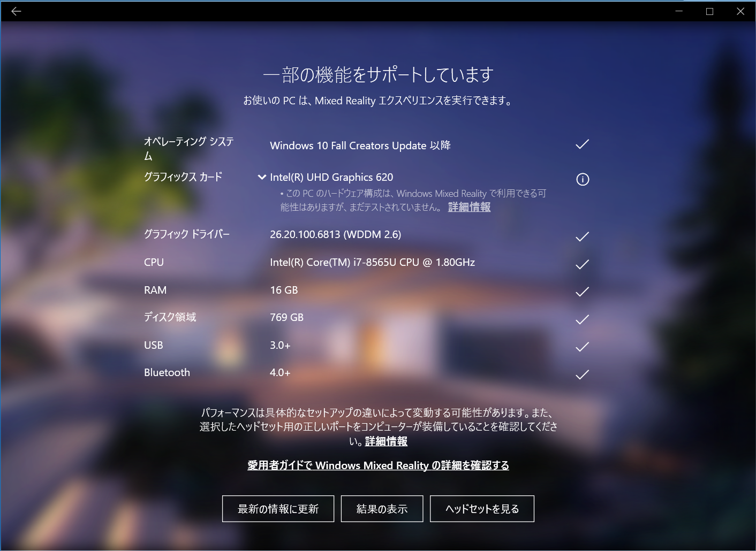Click the Intel Core i7-8565U CPU entry
Image resolution: width=756 pixels, height=551 pixels.
(x=372, y=262)
